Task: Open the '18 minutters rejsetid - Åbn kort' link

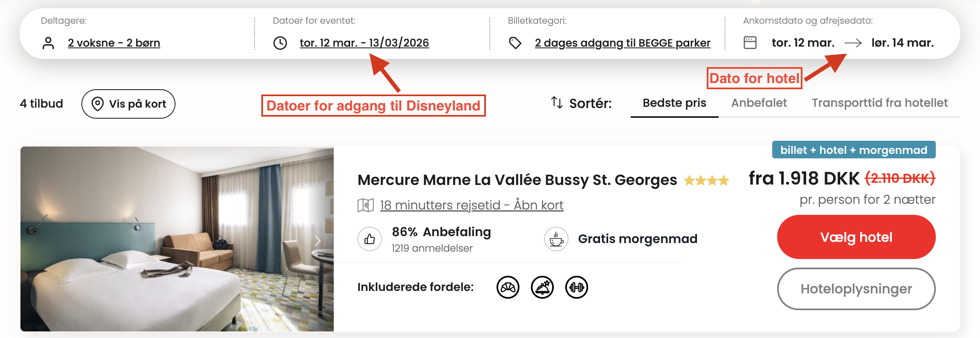Action: [472, 205]
